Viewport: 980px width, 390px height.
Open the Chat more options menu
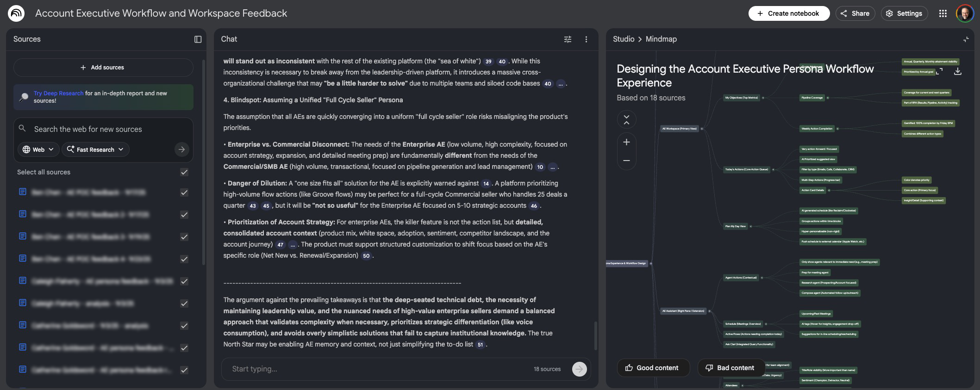[586, 39]
